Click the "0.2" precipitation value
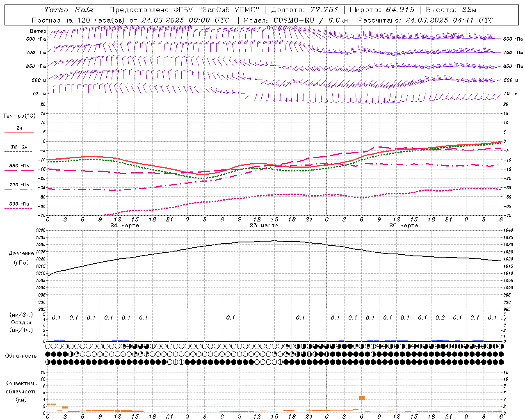Viewport: 525px width, 420px height. 440,317
